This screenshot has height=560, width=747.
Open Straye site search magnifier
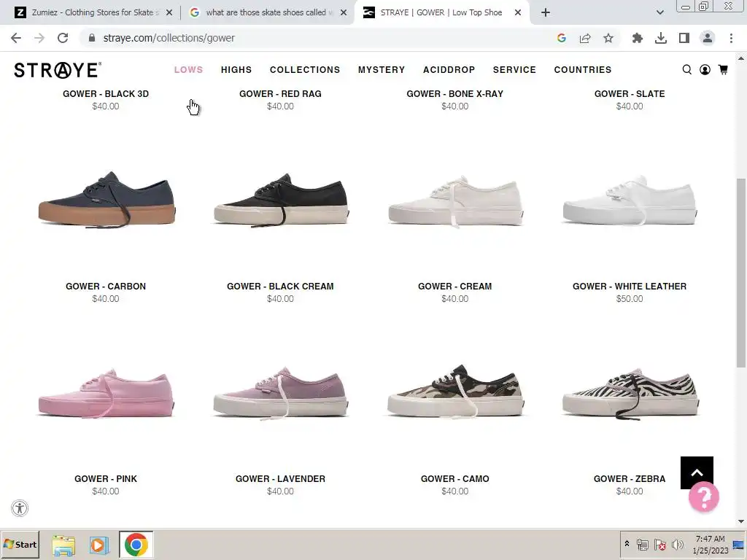[687, 69]
